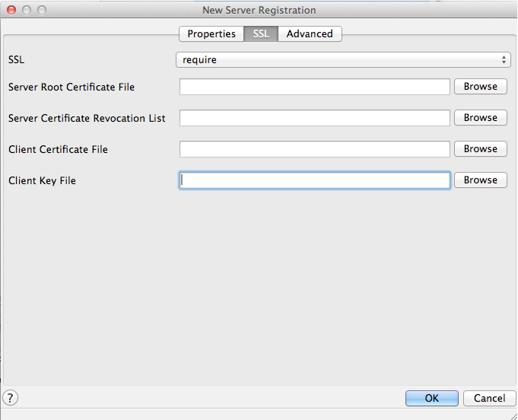Screen dimensions: 518x420
Task: Click the Client Certificate File text field
Action: tap(315, 149)
